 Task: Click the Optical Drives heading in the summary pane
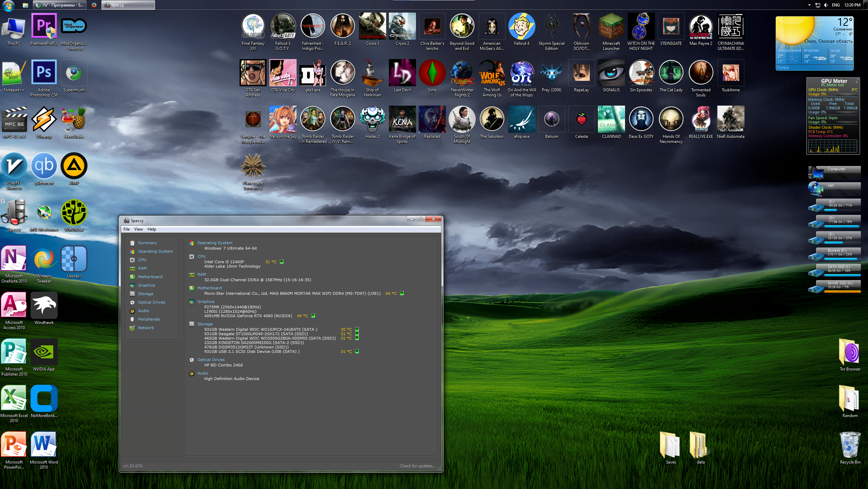tap(211, 360)
